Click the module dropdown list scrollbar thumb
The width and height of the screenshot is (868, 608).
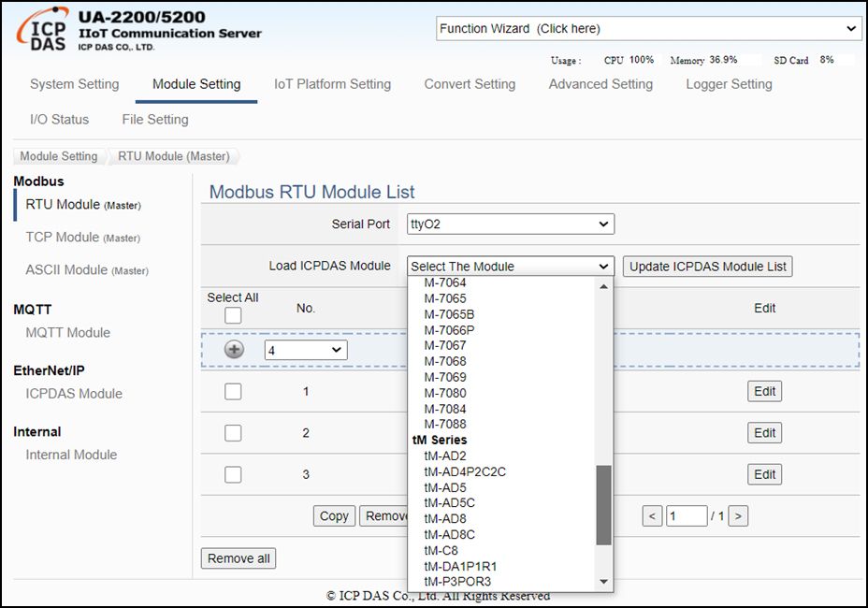[x=603, y=505]
